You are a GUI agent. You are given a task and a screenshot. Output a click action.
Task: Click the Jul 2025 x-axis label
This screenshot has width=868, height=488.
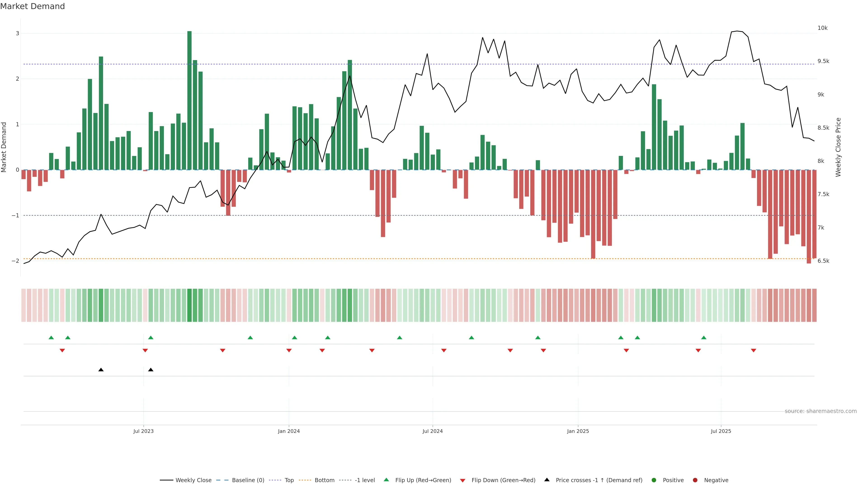point(721,431)
